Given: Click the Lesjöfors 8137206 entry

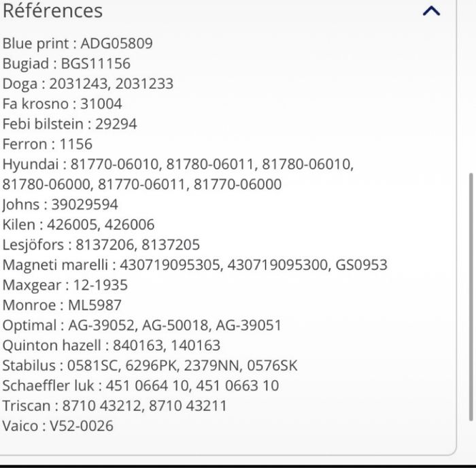Looking at the screenshot, I should pos(101,245).
